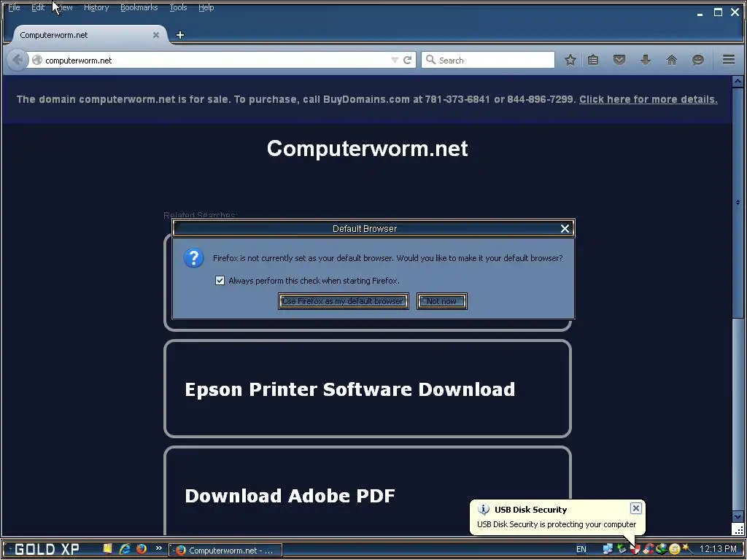
Task: Click the Computerworm.net page heading
Action: pyautogui.click(x=368, y=149)
